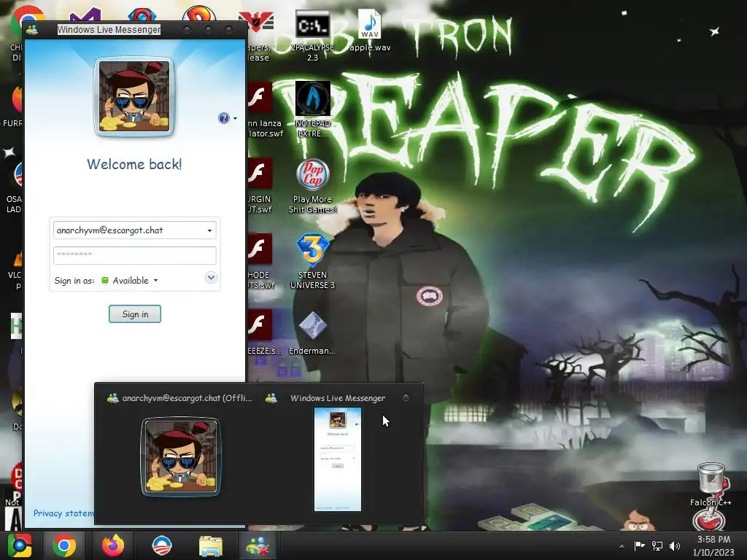747x560 pixels.
Task: Open the Messenger help question-mark icon
Action: (x=224, y=118)
